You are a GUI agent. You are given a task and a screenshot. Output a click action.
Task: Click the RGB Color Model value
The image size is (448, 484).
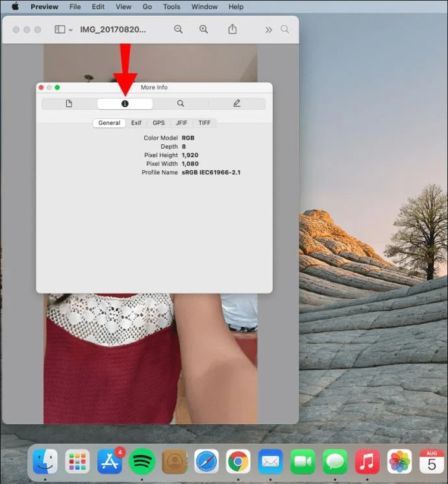188,138
